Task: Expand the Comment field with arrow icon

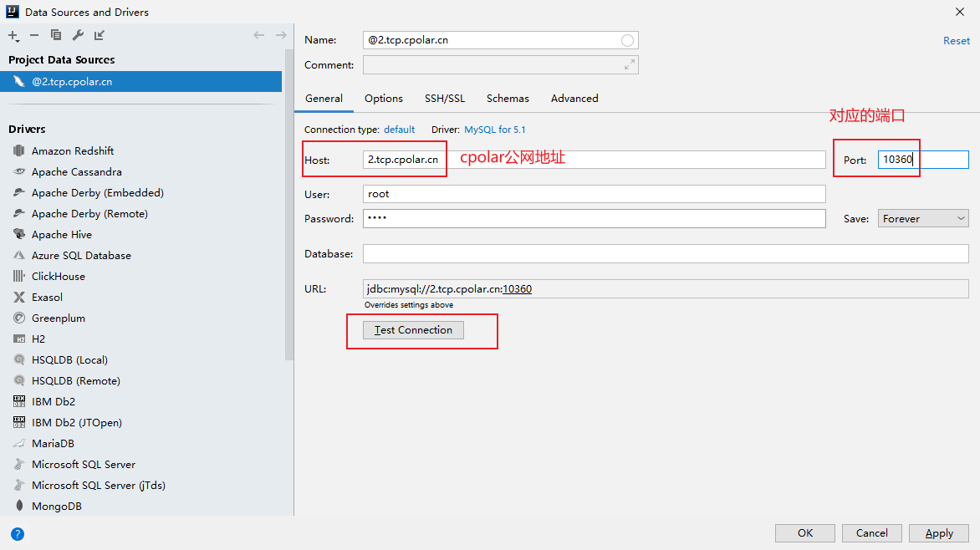Action: [x=630, y=64]
